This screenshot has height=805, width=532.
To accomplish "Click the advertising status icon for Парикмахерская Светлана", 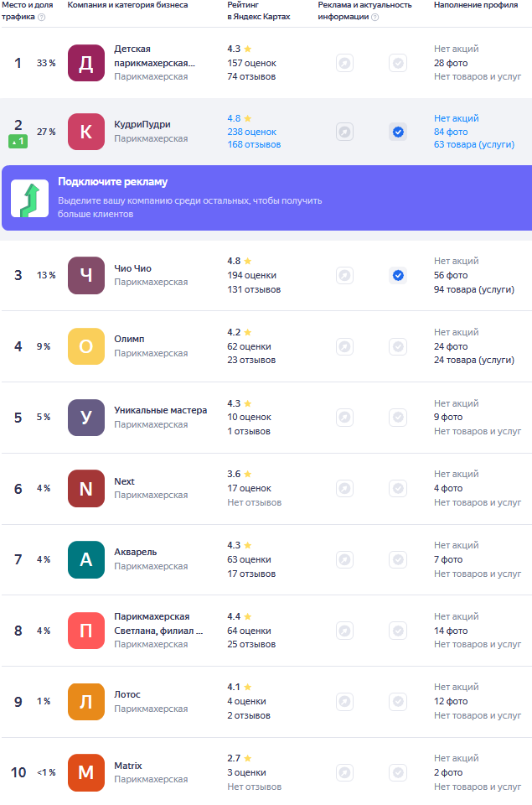I will (344, 631).
